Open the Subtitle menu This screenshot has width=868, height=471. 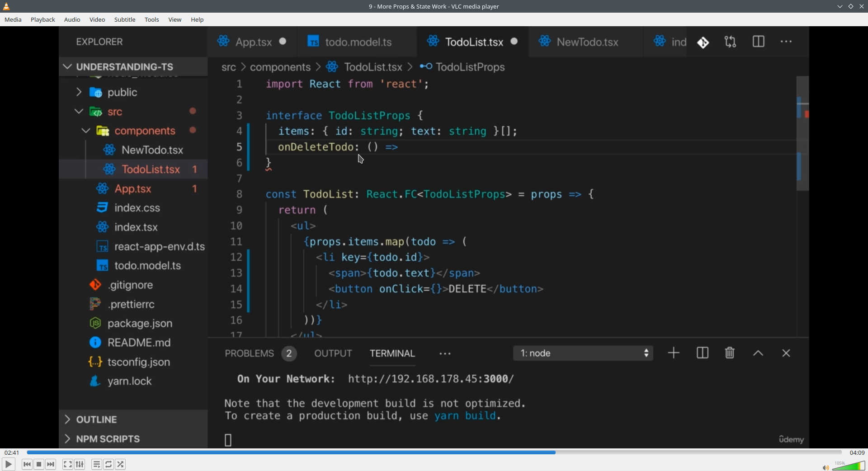click(125, 19)
